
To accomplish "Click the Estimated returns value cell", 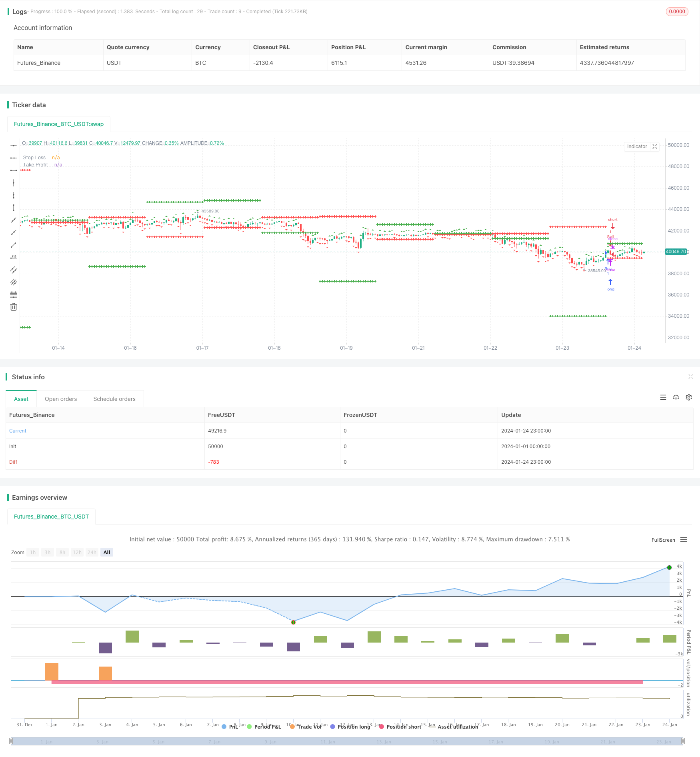I will [631, 63].
